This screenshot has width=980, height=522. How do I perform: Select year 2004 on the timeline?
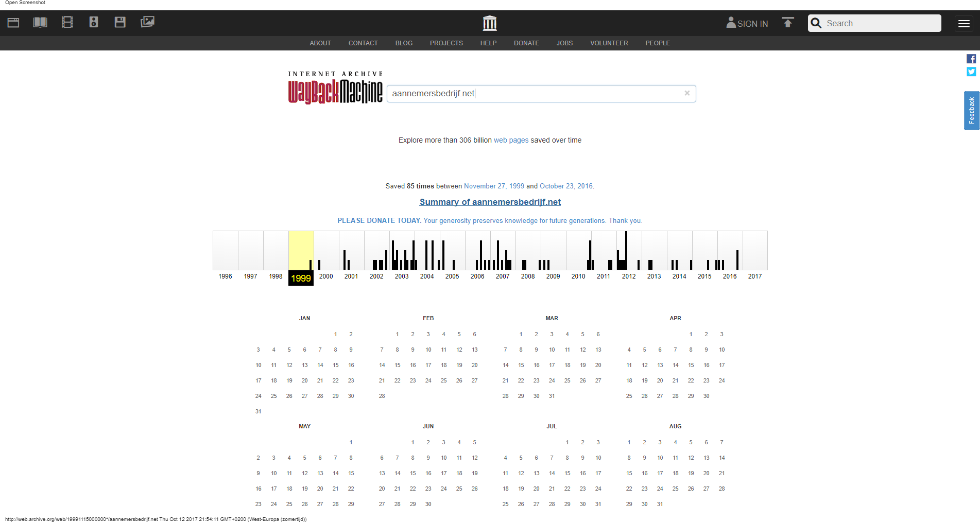(427, 276)
